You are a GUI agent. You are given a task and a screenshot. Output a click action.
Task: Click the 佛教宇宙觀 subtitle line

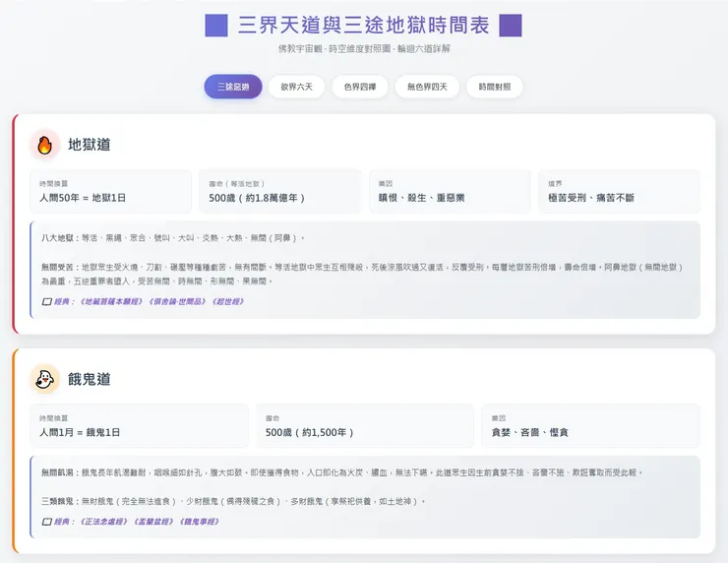(x=364, y=49)
